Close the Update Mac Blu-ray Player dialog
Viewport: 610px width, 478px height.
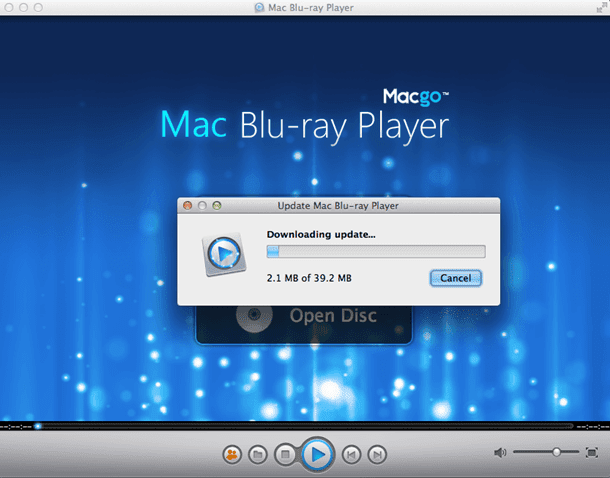(188, 205)
